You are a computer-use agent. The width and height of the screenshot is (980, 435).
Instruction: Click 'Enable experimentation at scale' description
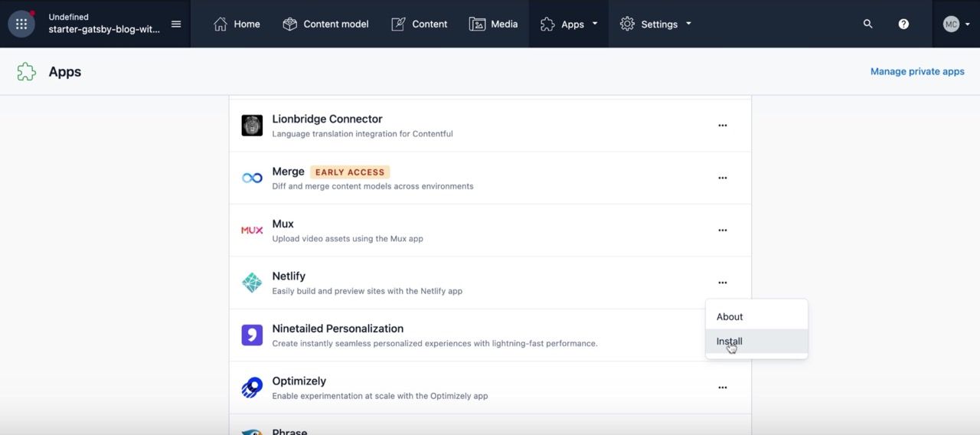(380, 396)
